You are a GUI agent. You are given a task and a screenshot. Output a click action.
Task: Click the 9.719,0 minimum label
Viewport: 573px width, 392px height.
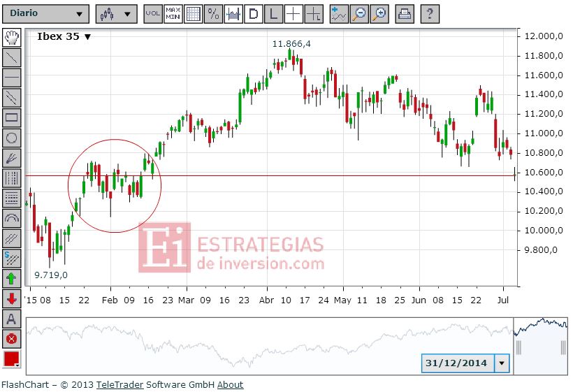[x=51, y=275]
